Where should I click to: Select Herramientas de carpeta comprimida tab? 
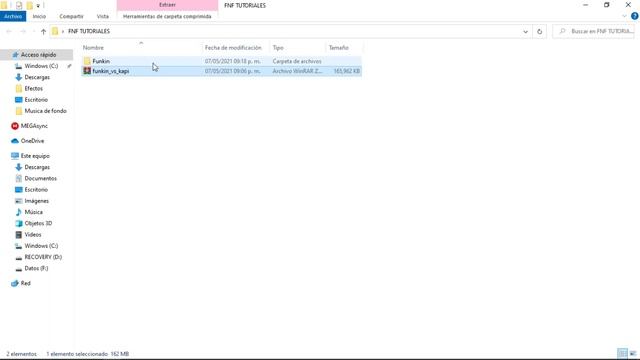[167, 16]
